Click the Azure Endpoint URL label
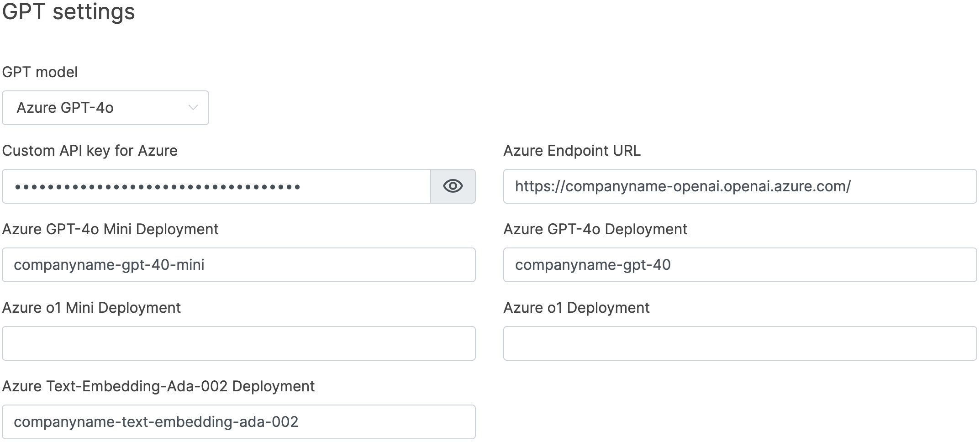 (572, 151)
